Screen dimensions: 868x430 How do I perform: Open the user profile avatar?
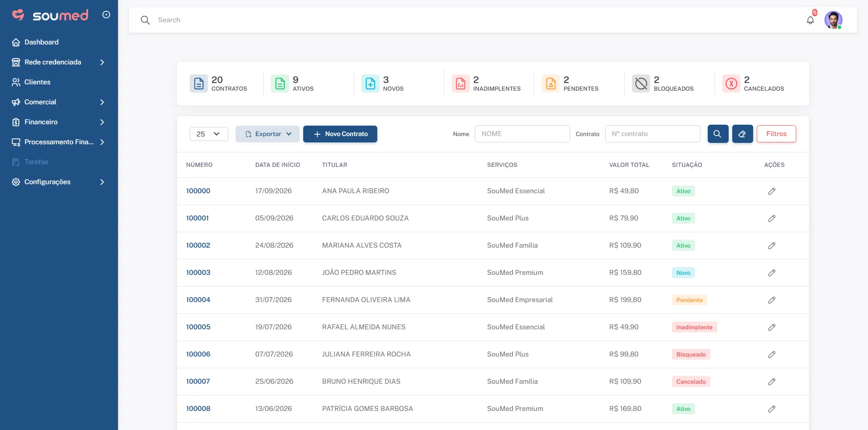(833, 20)
